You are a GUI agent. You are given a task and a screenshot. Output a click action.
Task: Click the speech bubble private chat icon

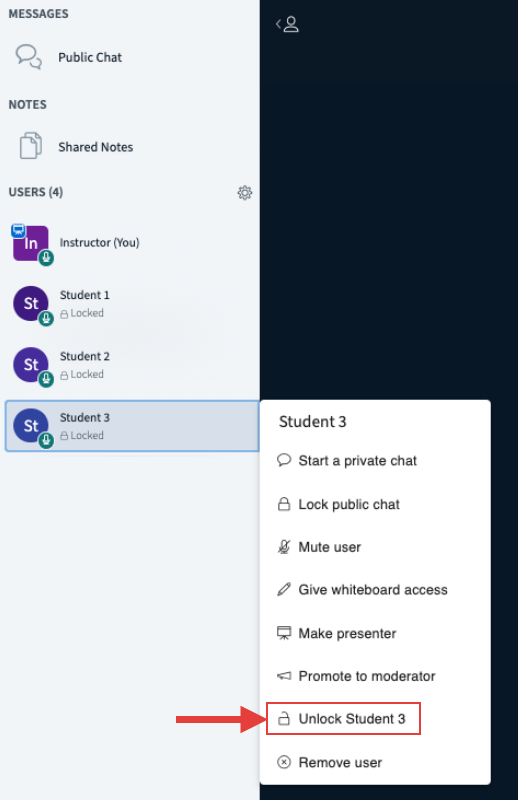click(284, 460)
